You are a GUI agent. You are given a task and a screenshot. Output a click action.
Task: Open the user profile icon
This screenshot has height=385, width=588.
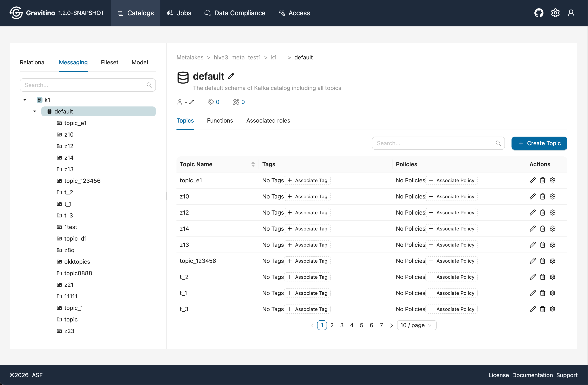pyautogui.click(x=571, y=13)
